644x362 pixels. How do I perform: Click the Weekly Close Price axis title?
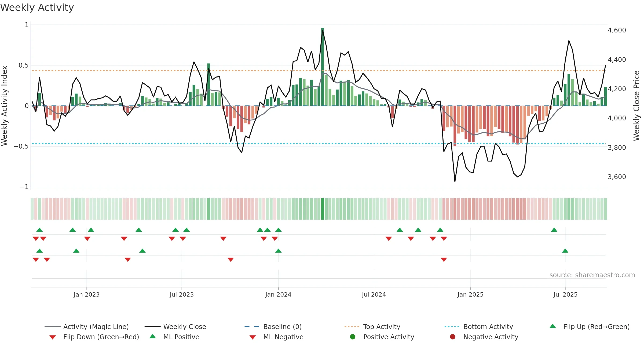(x=636, y=106)
